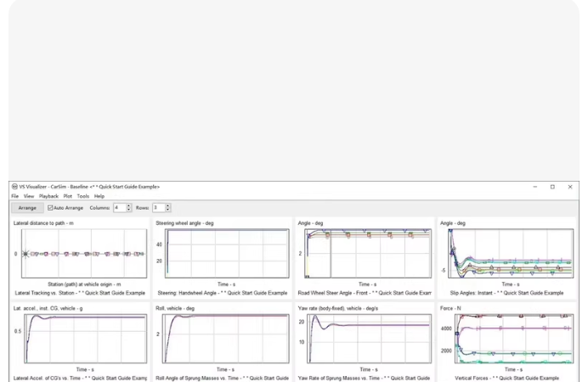Toggle the Auto Arrange checkbox
Screen dimensions: 588x382
50,208
